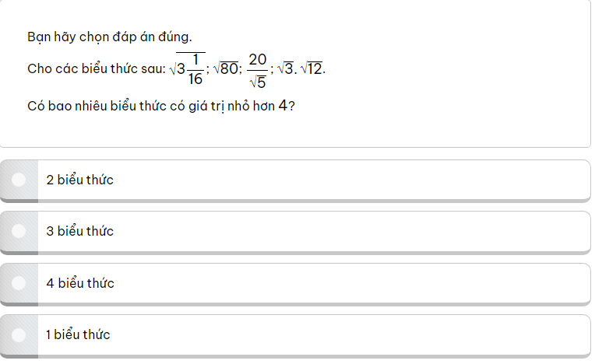Click the √3.√12 product expression
The width and height of the screenshot is (595, 364).
(x=300, y=69)
